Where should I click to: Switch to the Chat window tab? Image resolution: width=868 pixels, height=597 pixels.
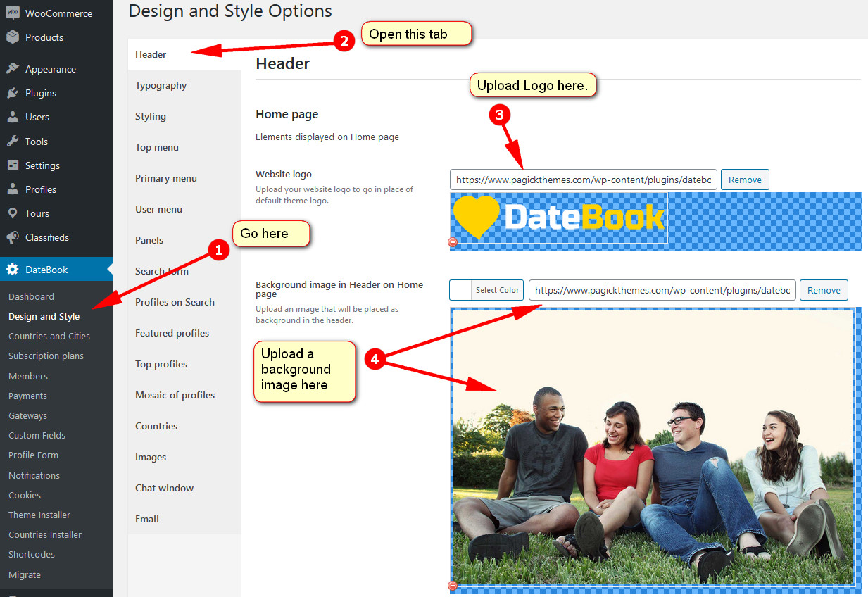165,488
